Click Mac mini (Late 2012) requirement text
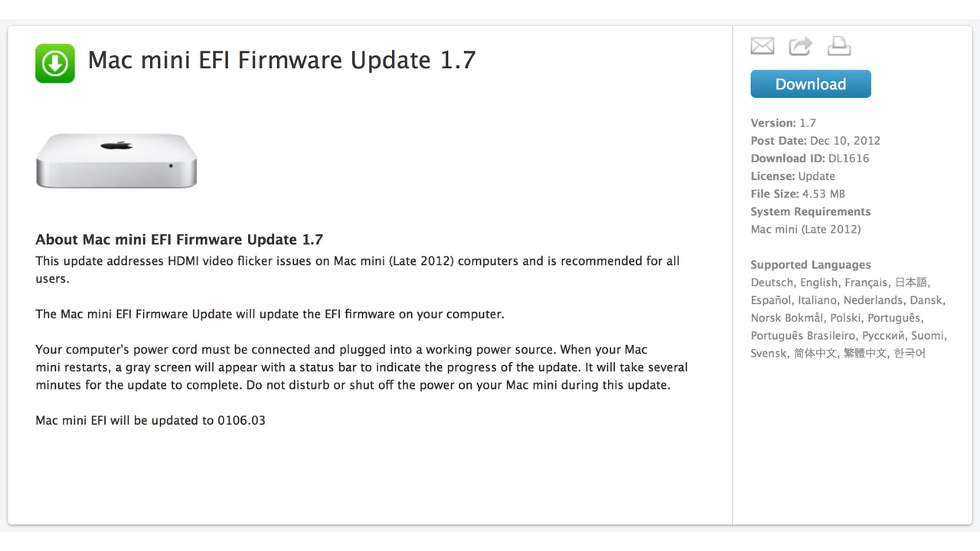This screenshot has height=551, width=980. tap(805, 229)
